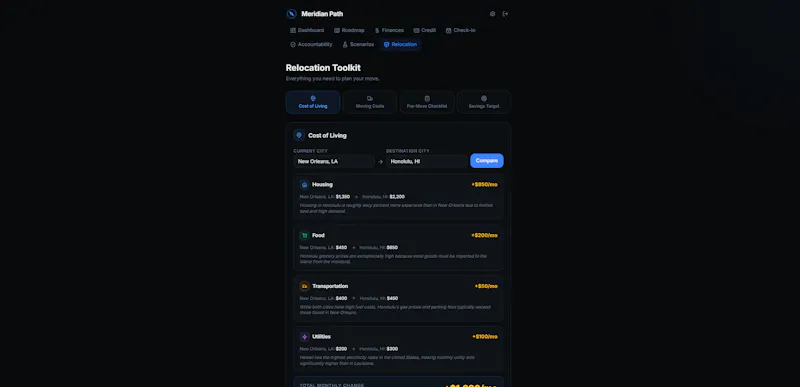The image size is (800, 387).
Task: Open the Check-In page
Action: click(x=461, y=30)
